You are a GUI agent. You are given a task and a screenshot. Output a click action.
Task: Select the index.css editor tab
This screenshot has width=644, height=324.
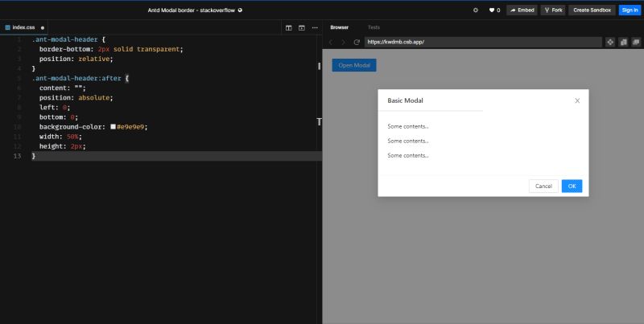pos(23,27)
